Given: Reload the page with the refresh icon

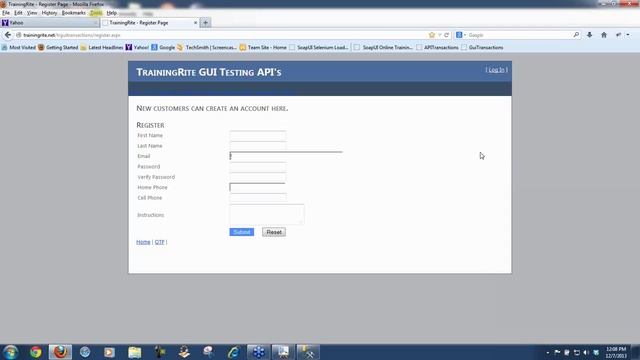Looking at the screenshot, I should coord(447,35).
